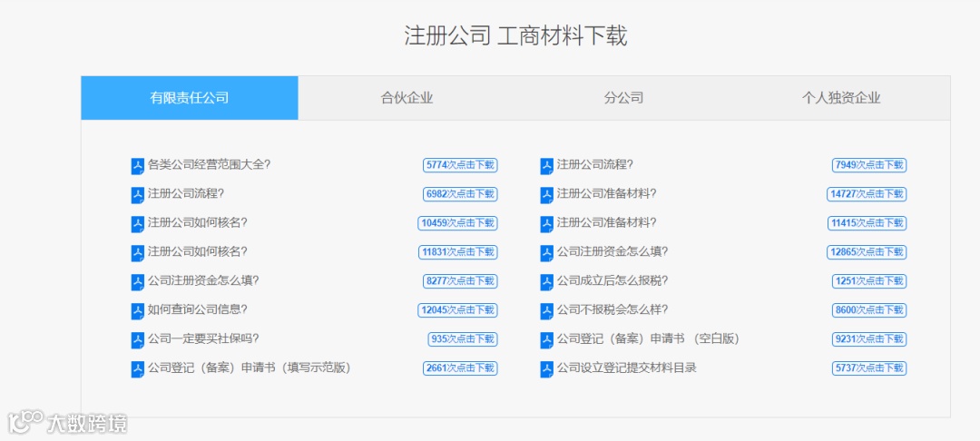
Task: Click PDF icon beside 公司一定要买社保吗?
Action: (138, 340)
